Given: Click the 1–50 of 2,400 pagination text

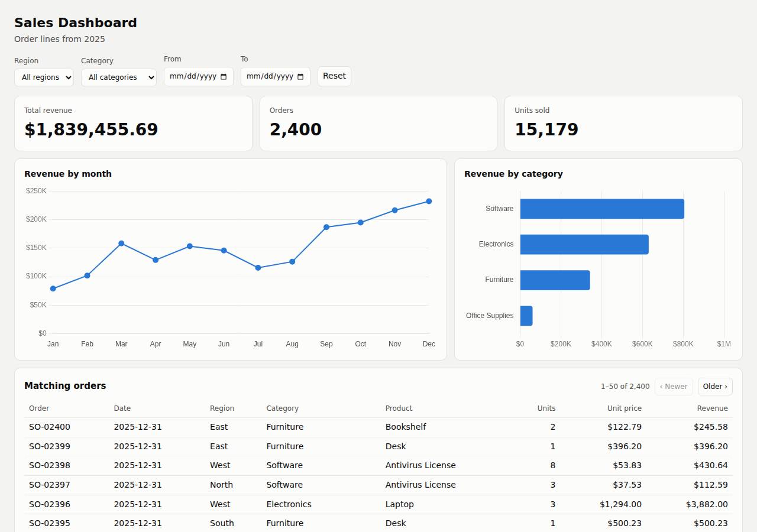Looking at the screenshot, I should tap(625, 387).
